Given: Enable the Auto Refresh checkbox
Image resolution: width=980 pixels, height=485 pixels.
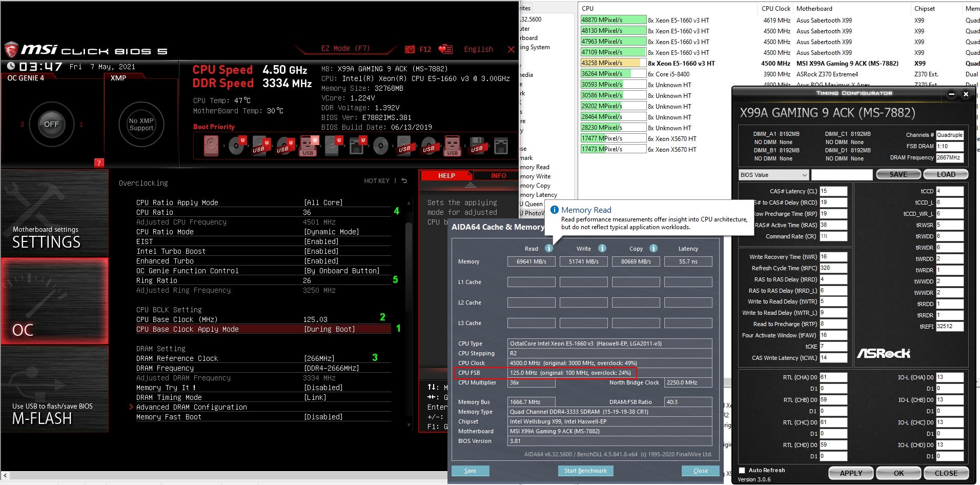Looking at the screenshot, I should pyautogui.click(x=742, y=470).
